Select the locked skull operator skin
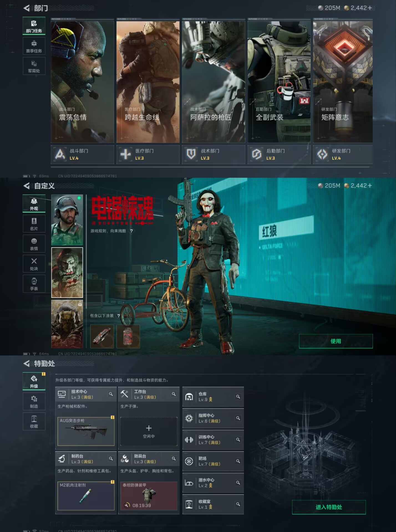This screenshot has height=532, width=396. [67, 324]
